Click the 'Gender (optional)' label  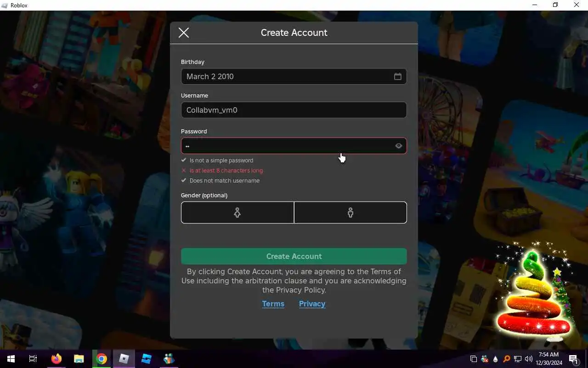204,195
